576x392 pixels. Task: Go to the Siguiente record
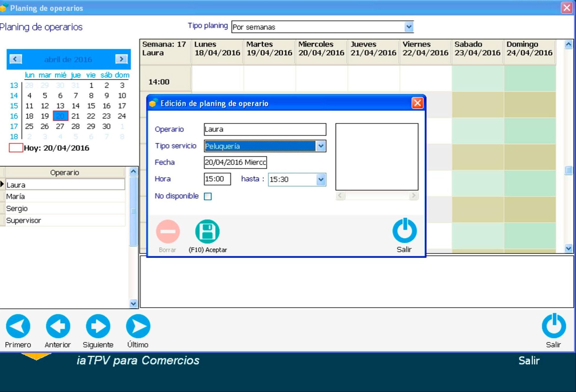(x=98, y=326)
